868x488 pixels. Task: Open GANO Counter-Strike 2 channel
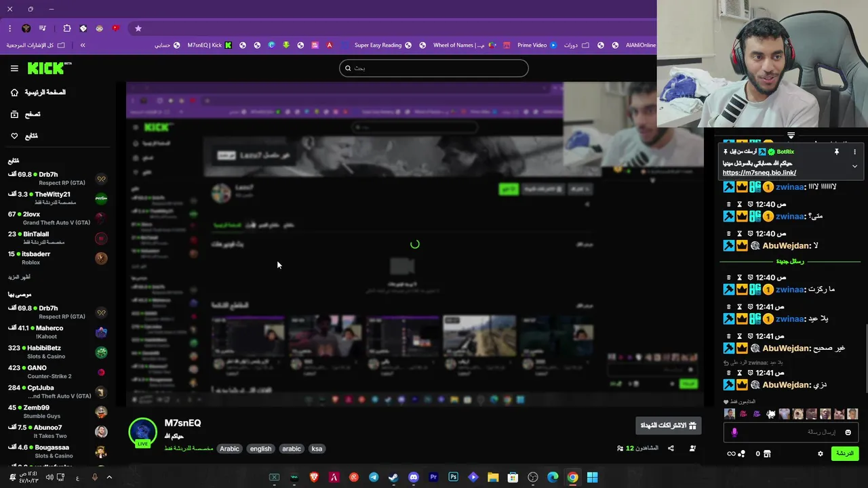click(x=58, y=371)
